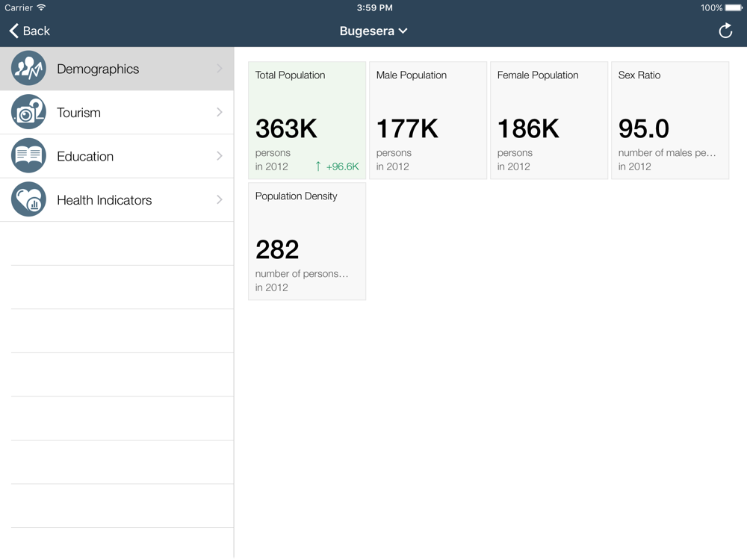Expand Education row chevron

pos(220,156)
